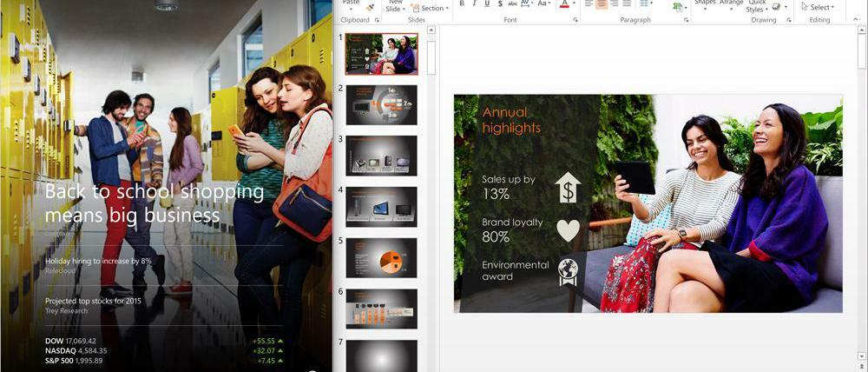The height and width of the screenshot is (372, 868).
Task: Click the NASDAQ 4,584.35 stock entry
Action: (76, 351)
